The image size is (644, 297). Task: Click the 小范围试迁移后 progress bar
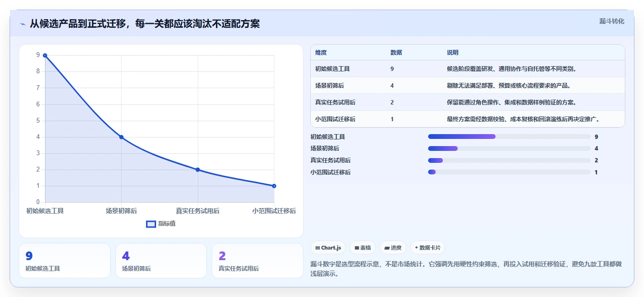coord(509,172)
